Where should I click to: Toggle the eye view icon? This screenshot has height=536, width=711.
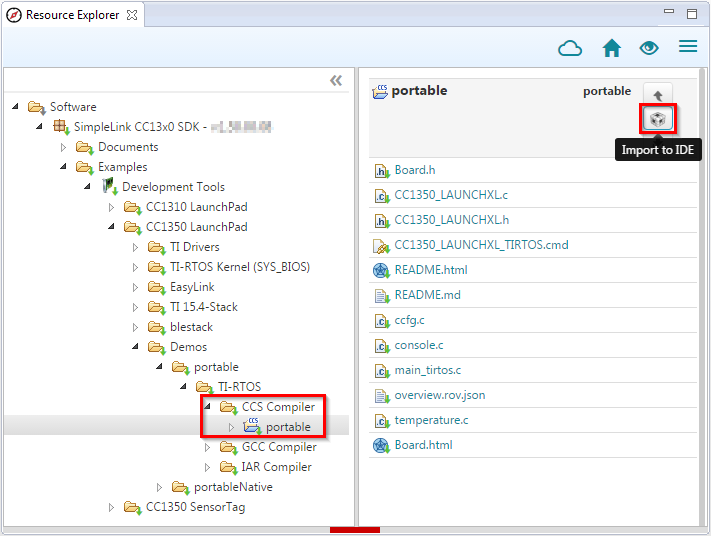(649, 48)
